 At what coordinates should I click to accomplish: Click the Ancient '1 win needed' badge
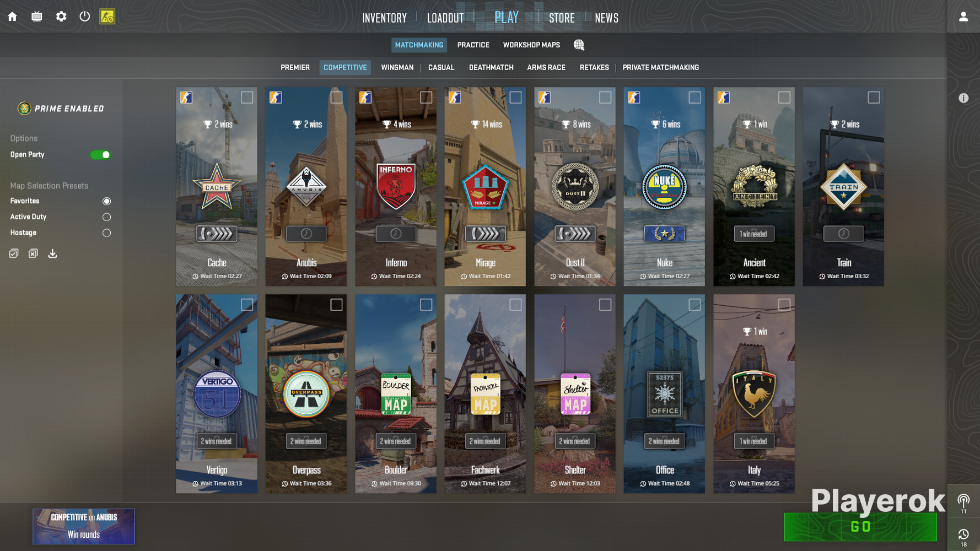point(754,234)
